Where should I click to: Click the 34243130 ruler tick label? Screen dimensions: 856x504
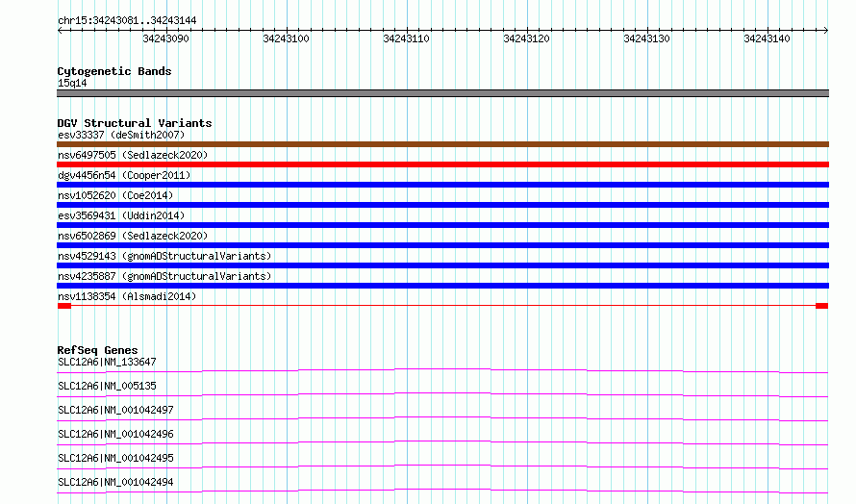pos(646,38)
